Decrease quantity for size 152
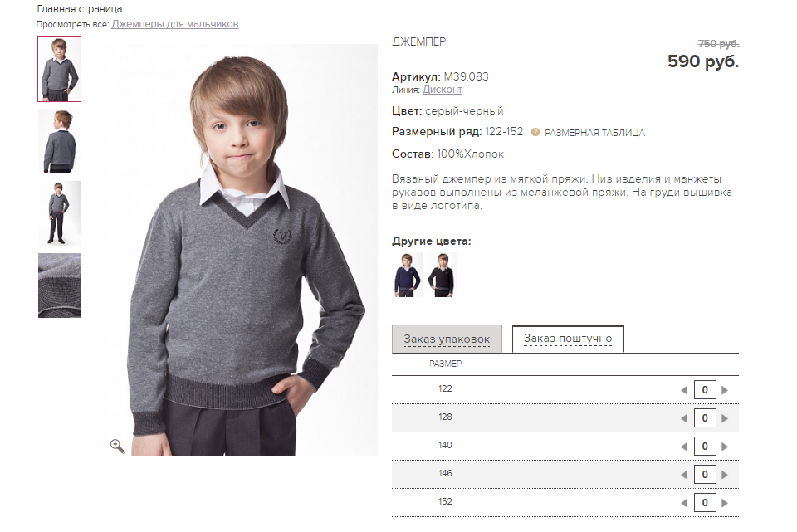 pos(684,503)
